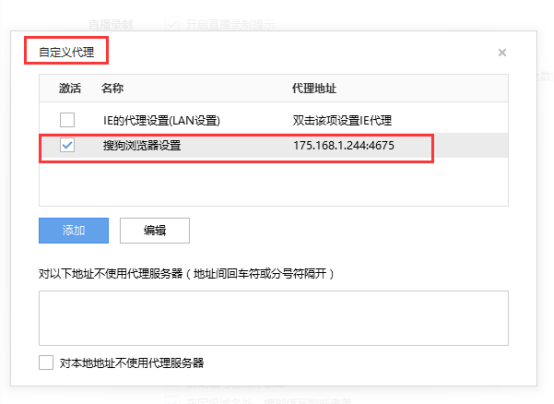Viewport: 554px width, 404px height.
Task: Click the faded 直播录制 label behind dialog
Action: point(110,25)
